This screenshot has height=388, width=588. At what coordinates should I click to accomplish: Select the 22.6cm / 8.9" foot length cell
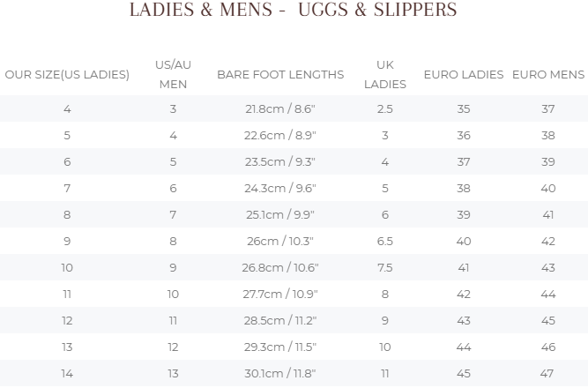pos(280,136)
